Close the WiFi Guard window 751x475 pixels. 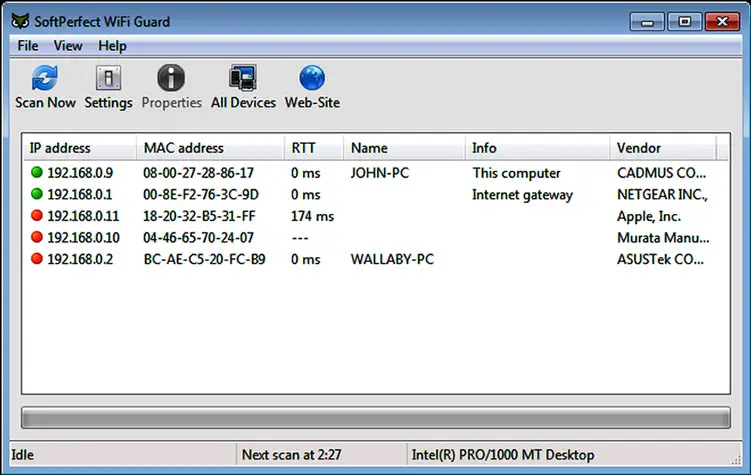(722, 22)
